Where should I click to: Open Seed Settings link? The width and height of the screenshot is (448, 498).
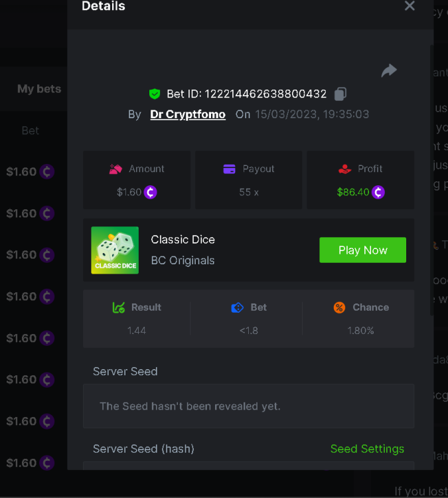[x=367, y=449]
